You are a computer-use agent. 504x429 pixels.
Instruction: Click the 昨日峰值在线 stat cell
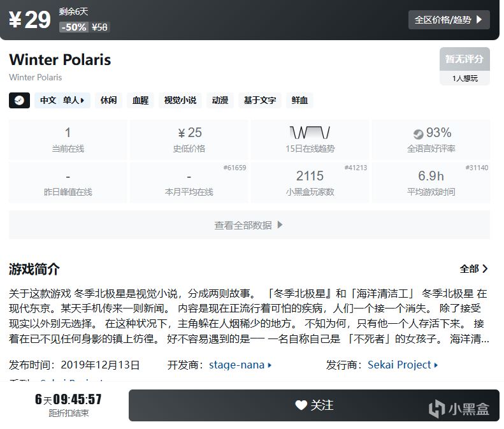[x=68, y=183]
